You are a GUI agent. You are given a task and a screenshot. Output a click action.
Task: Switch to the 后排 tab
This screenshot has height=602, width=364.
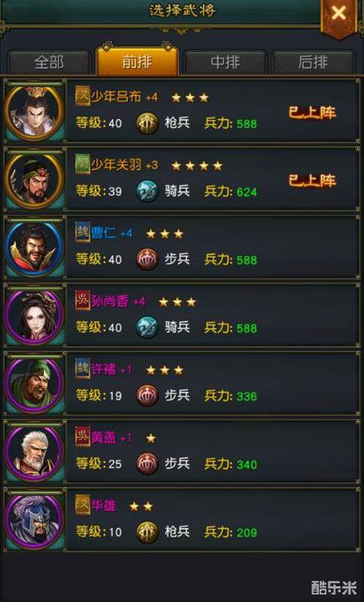tap(313, 62)
